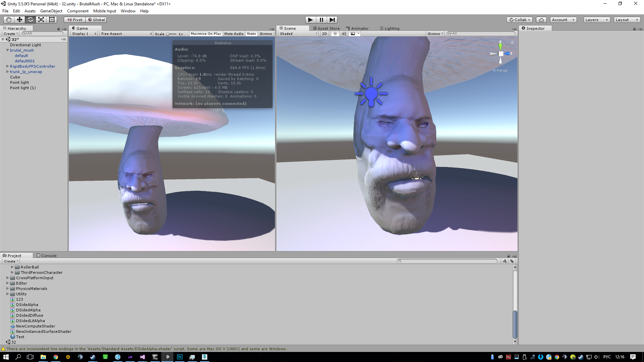This screenshot has height=362, width=644.
Task: Expand the RigidBodyFPSController hierarchy item
Action: point(7,66)
